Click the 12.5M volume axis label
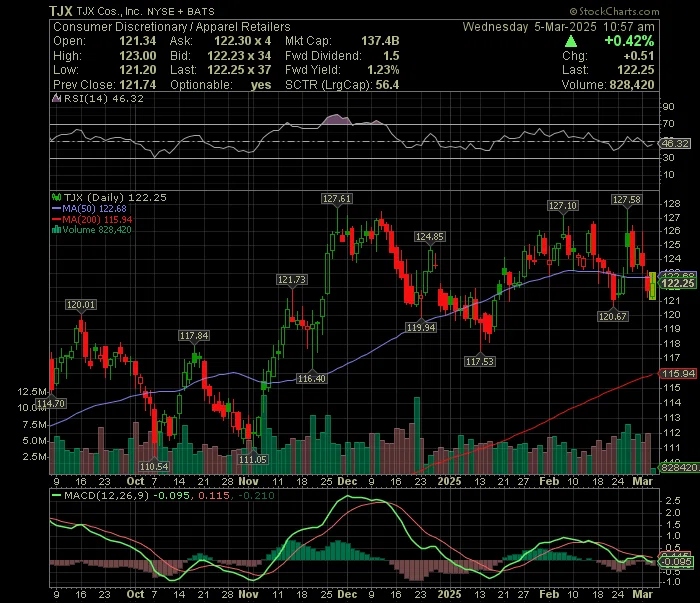 pyautogui.click(x=32, y=392)
